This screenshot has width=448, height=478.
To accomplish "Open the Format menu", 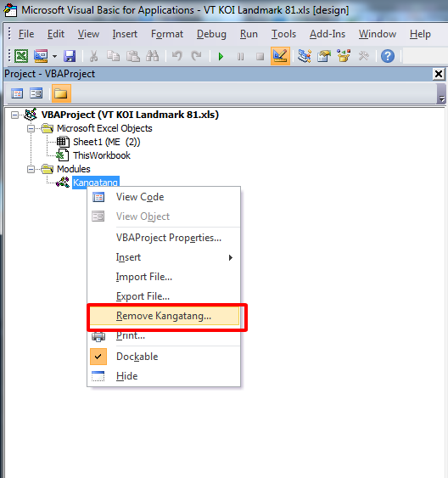I will click(x=167, y=34).
